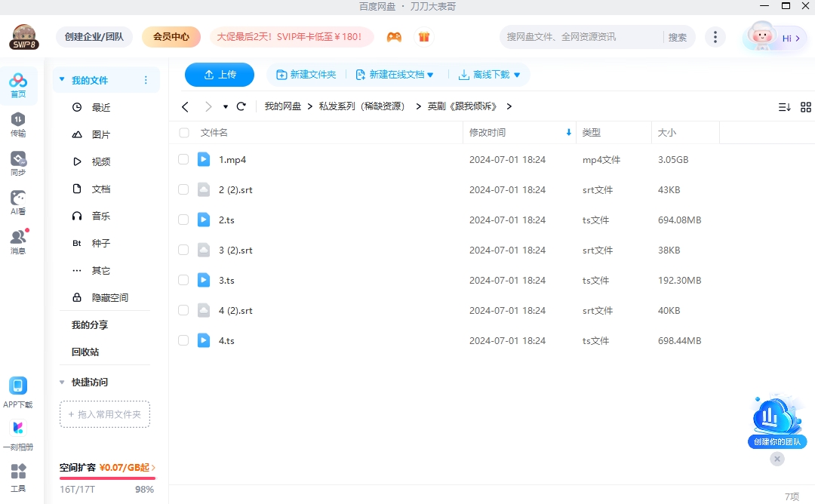Check the box for 2.ts
Image resolution: width=815 pixels, height=504 pixels.
(183, 220)
